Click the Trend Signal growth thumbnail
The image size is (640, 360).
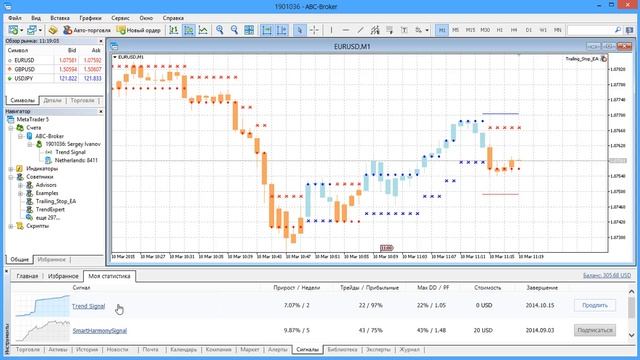(x=42, y=306)
